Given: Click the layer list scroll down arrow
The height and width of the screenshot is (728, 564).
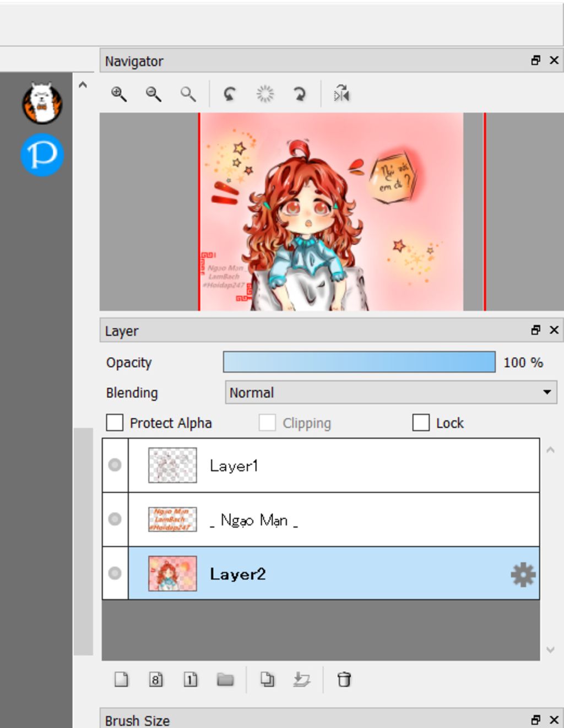Looking at the screenshot, I should [550, 650].
